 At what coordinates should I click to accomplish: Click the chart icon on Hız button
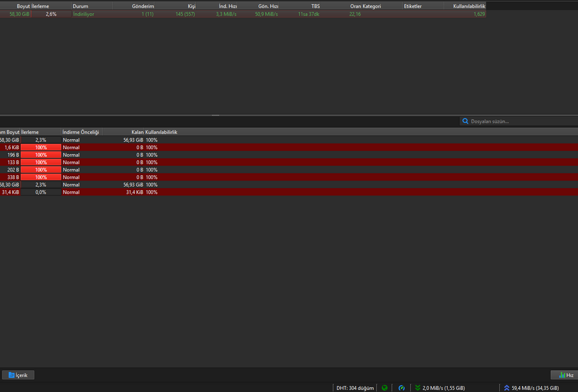561,375
